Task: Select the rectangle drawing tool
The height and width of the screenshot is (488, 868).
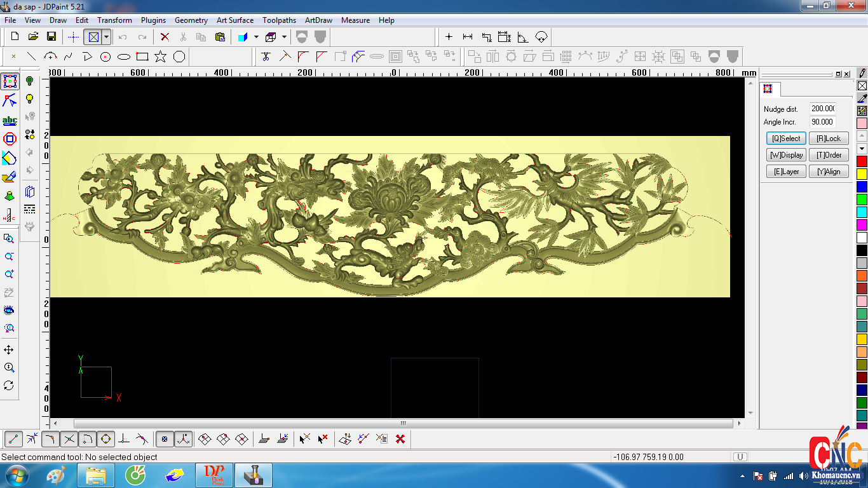Action: pyautogui.click(x=142, y=57)
